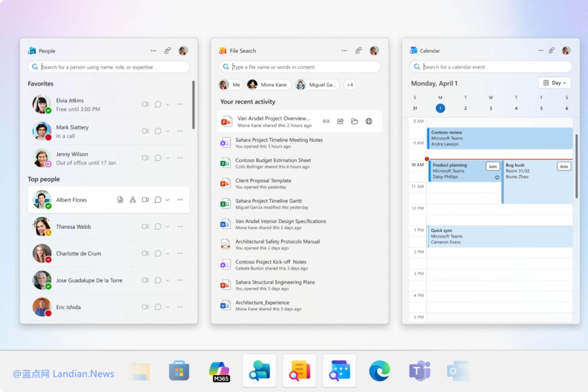The image size is (588, 392).
Task: Open chat with Mark Slattery
Action: (x=158, y=131)
